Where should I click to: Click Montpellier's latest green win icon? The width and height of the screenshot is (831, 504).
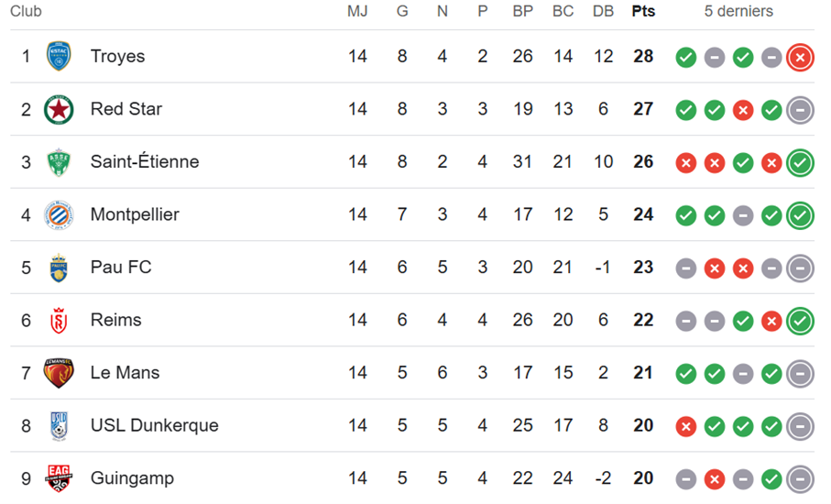click(x=800, y=215)
